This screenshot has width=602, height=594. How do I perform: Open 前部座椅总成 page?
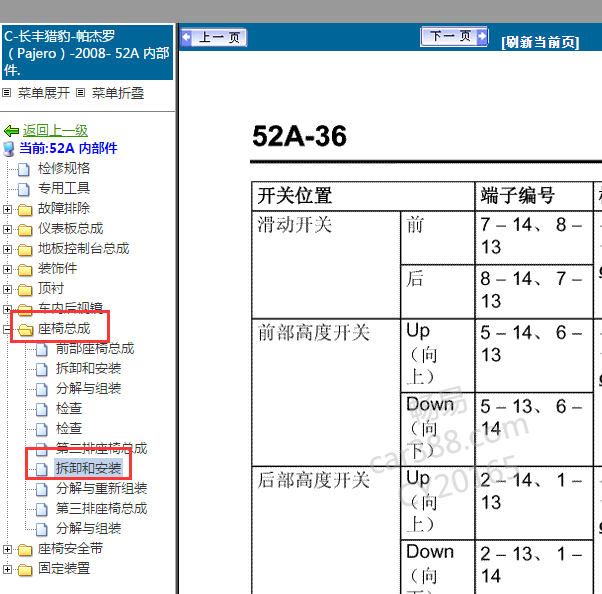pos(95,349)
